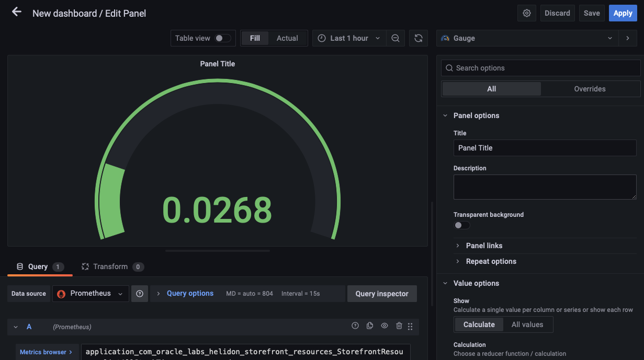This screenshot has height=360, width=644.
Task: Toggle Table view switch
Action: (222, 38)
